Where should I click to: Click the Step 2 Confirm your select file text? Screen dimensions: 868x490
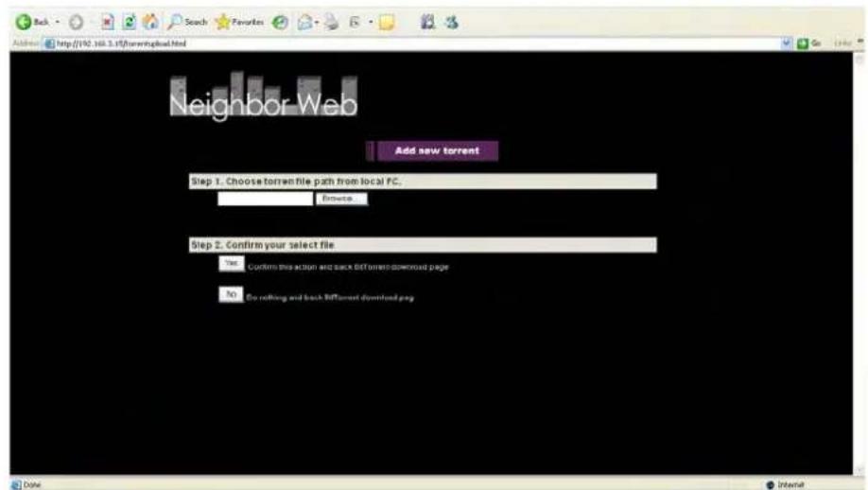coord(263,245)
